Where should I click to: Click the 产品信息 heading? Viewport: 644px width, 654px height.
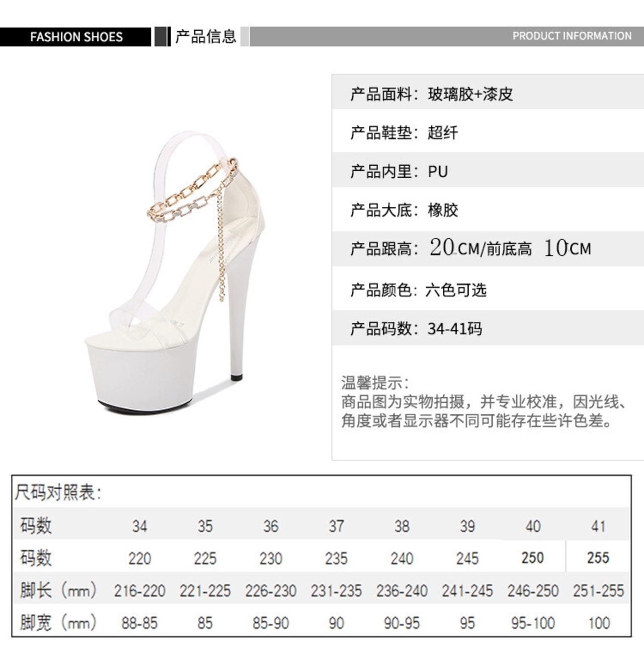(206, 36)
